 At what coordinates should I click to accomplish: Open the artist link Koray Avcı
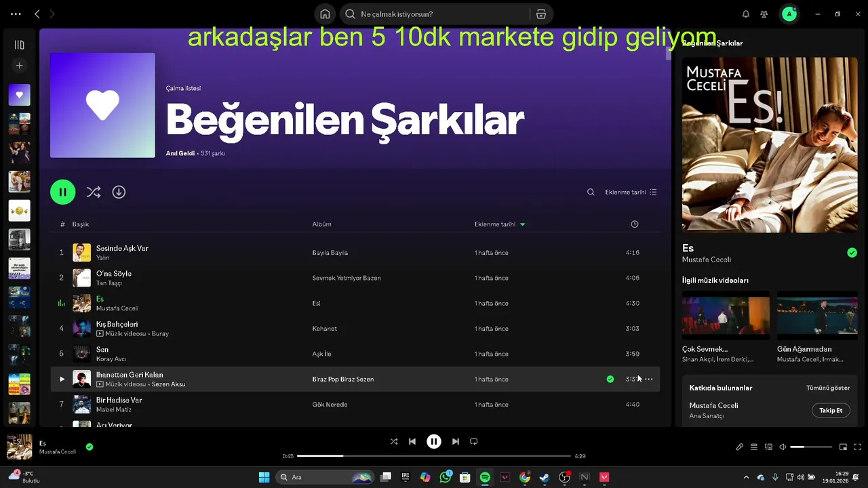(111, 359)
